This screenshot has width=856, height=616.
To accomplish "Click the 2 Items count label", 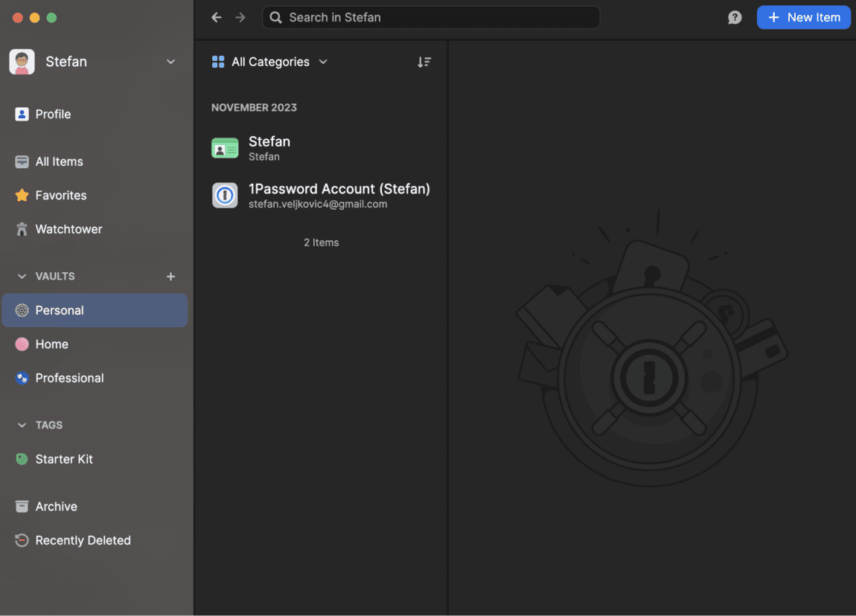I will pyautogui.click(x=321, y=243).
